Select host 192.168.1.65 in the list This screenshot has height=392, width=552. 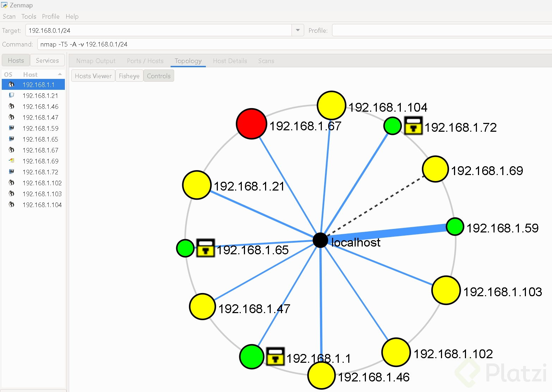click(x=33, y=139)
